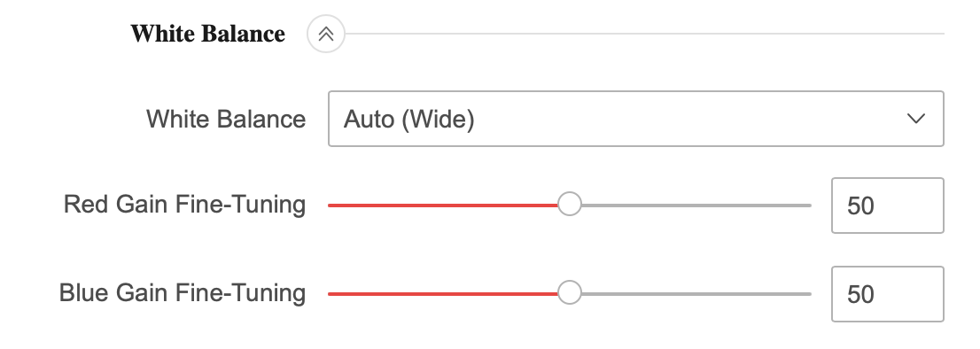Viewport: 980px width, 349px height.
Task: Collapse the White Balance section using double-chevron icon
Action: click(325, 34)
